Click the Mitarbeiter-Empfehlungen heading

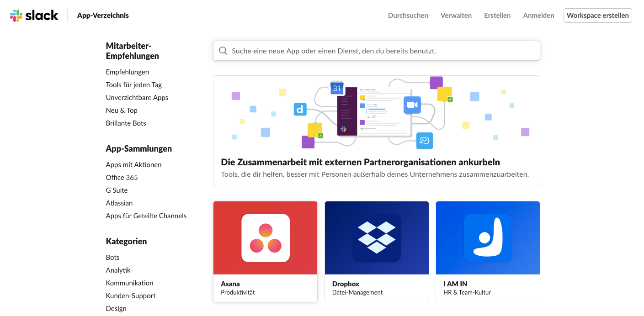pyautogui.click(x=133, y=51)
